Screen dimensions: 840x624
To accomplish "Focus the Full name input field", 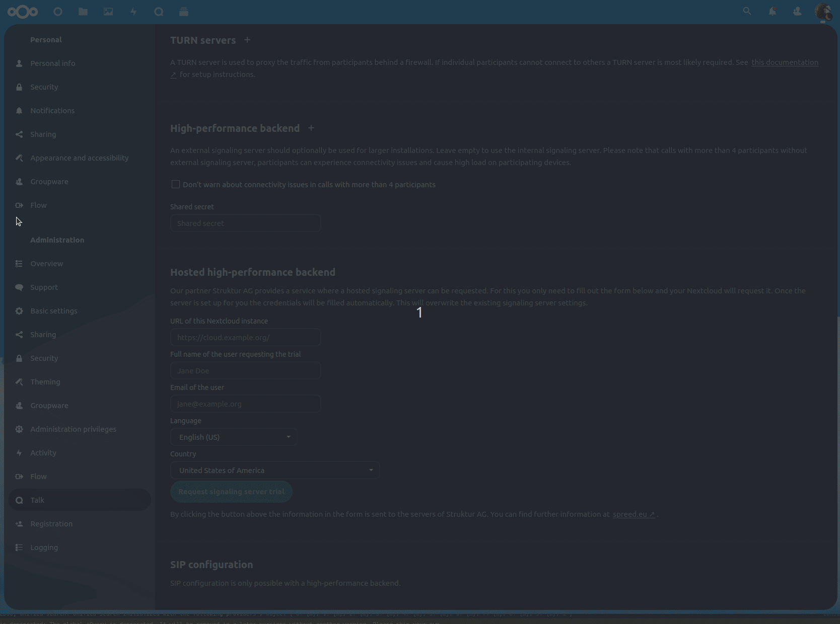I will [x=246, y=370].
